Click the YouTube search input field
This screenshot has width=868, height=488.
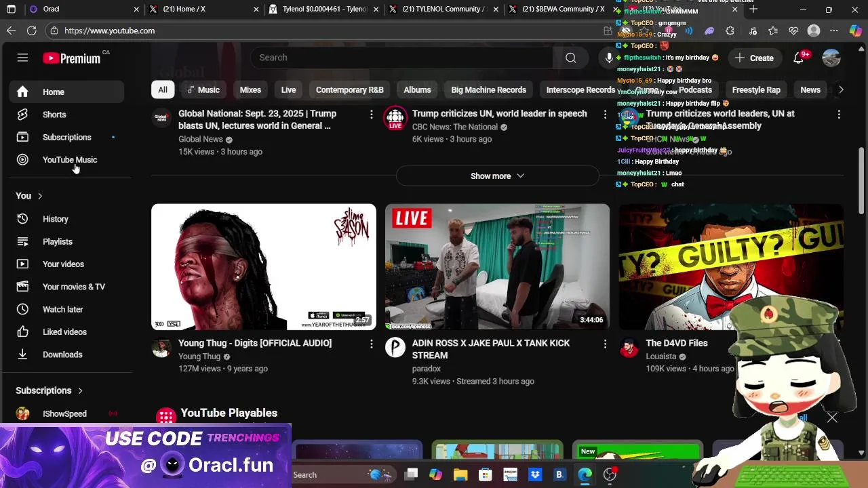point(403,58)
